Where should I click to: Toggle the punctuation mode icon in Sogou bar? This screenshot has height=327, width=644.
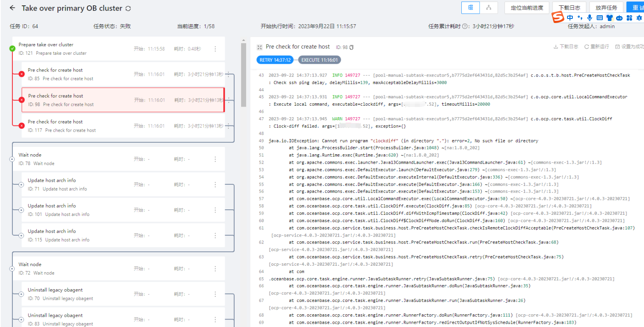pyautogui.click(x=580, y=18)
